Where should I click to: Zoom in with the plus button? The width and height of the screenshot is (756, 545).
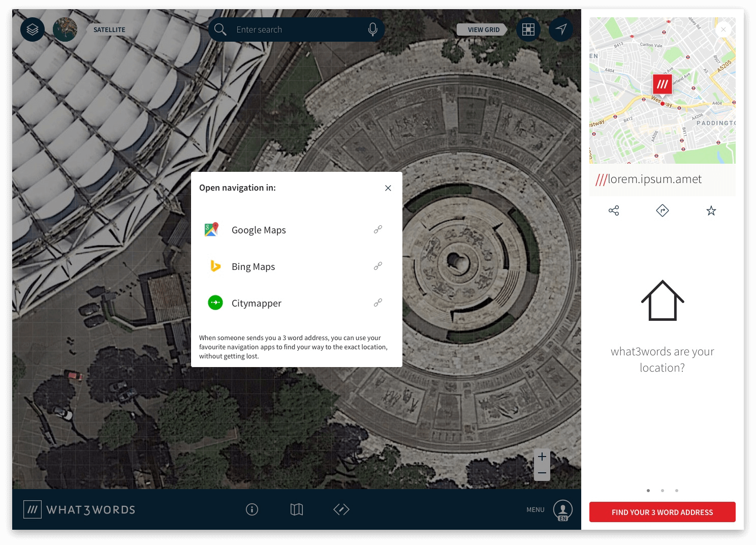click(542, 457)
